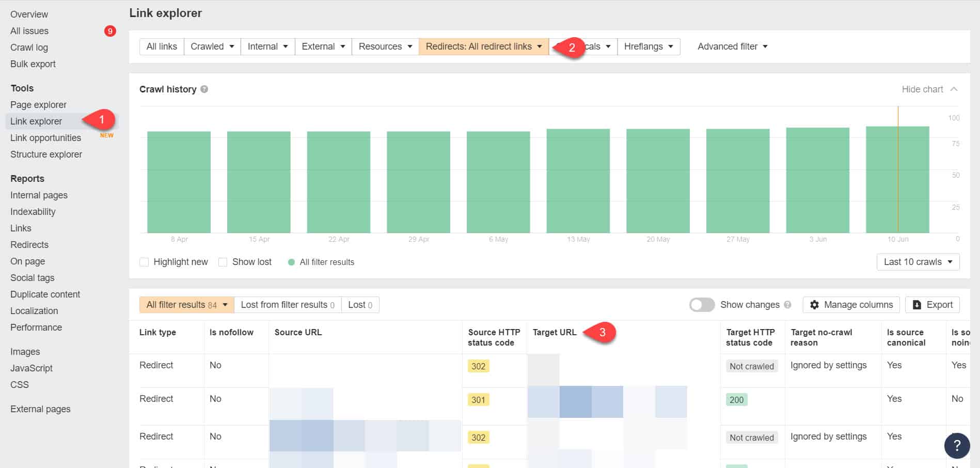This screenshot has height=468, width=980.
Task: Switch to the Lost from filter results tab
Action: pos(287,305)
